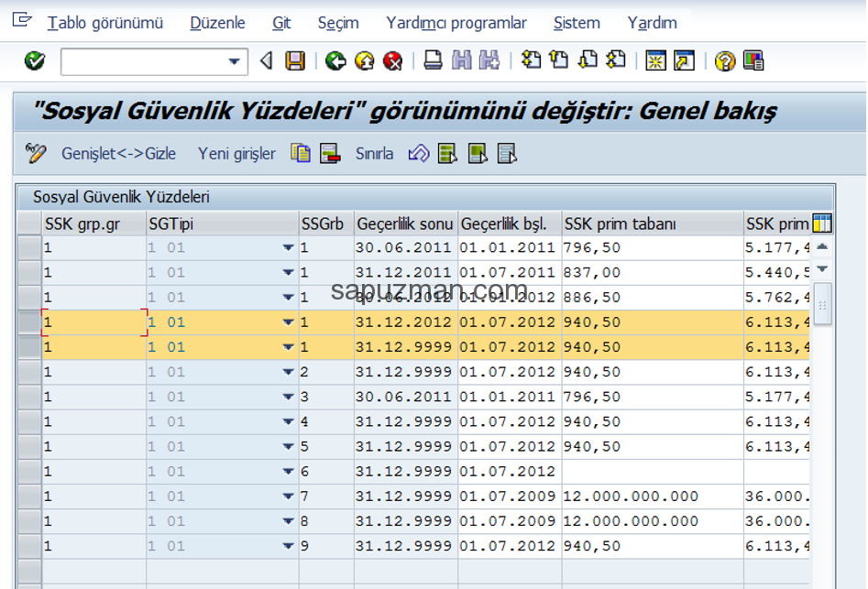Select the SSGrb 3 row selector
Image resolution: width=868 pixels, height=589 pixels.
tap(29, 397)
